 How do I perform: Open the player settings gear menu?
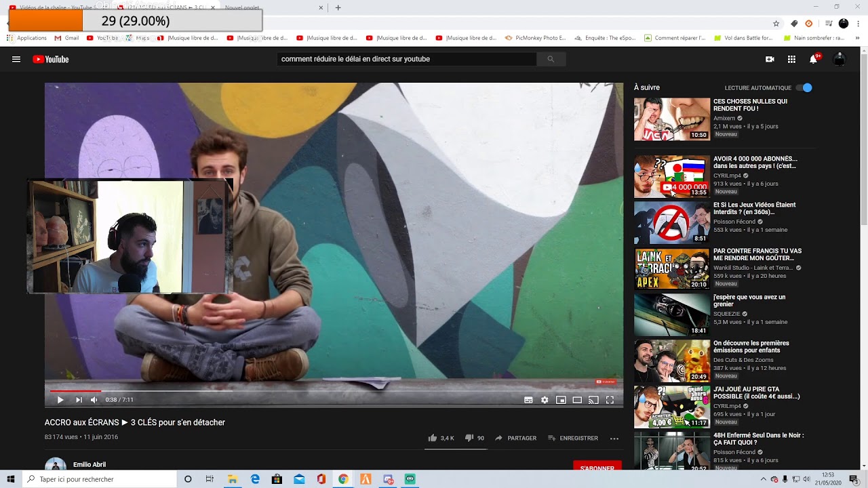tap(545, 400)
